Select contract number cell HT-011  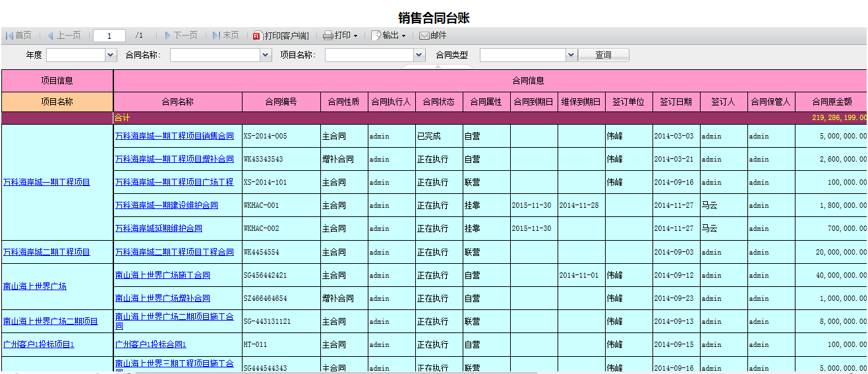click(281, 344)
